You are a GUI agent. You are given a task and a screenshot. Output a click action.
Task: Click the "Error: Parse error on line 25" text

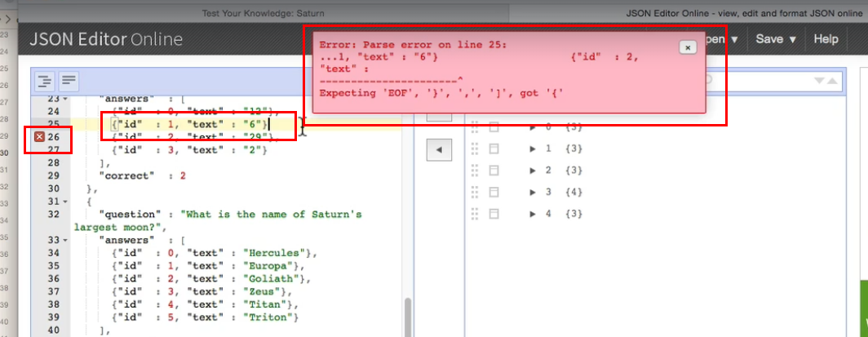point(413,45)
